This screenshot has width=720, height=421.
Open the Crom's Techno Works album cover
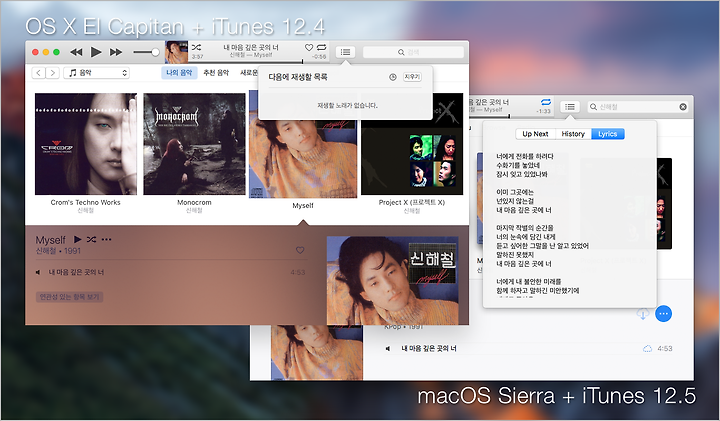pyautogui.click(x=86, y=144)
